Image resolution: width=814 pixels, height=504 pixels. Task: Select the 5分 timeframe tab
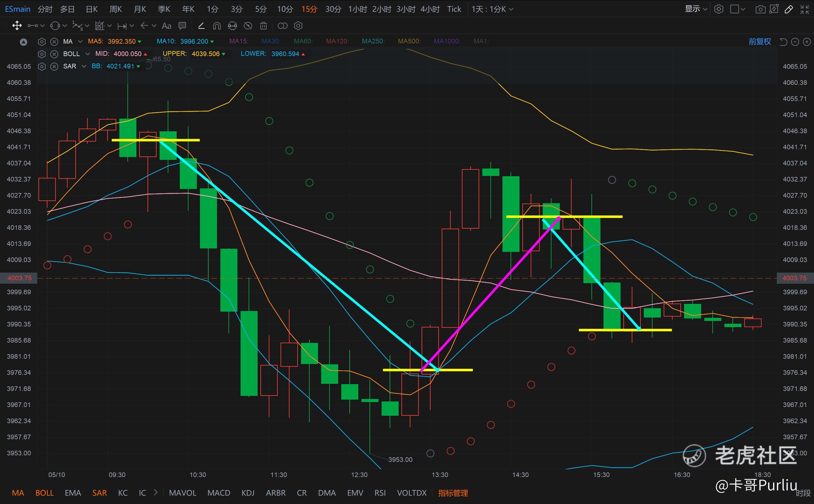point(261,9)
